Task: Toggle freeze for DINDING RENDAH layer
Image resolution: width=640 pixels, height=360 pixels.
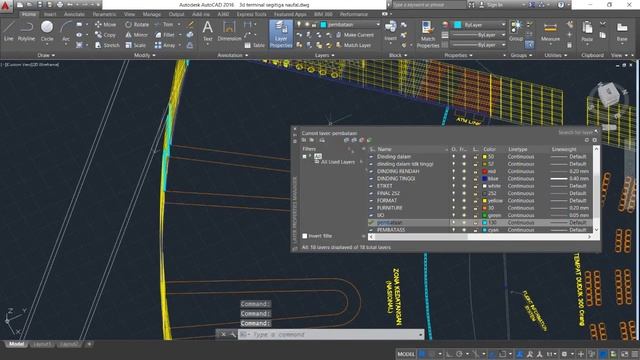Action: coord(464,171)
